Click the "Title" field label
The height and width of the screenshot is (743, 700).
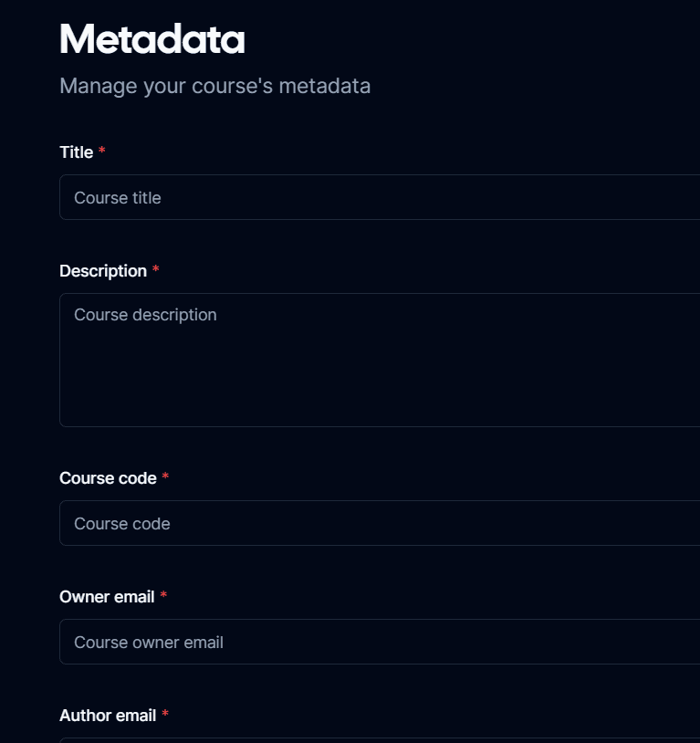tap(77, 152)
